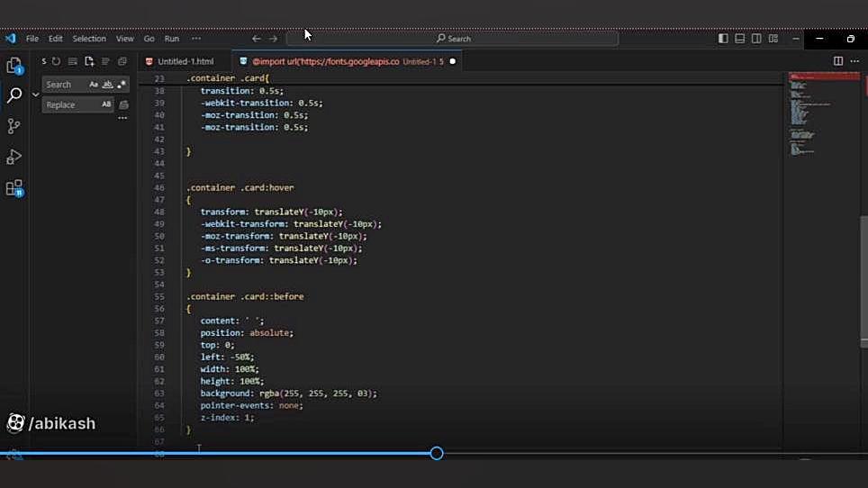Image resolution: width=868 pixels, height=488 pixels.
Task: Toggle Match Whole Word in search
Action: point(107,85)
